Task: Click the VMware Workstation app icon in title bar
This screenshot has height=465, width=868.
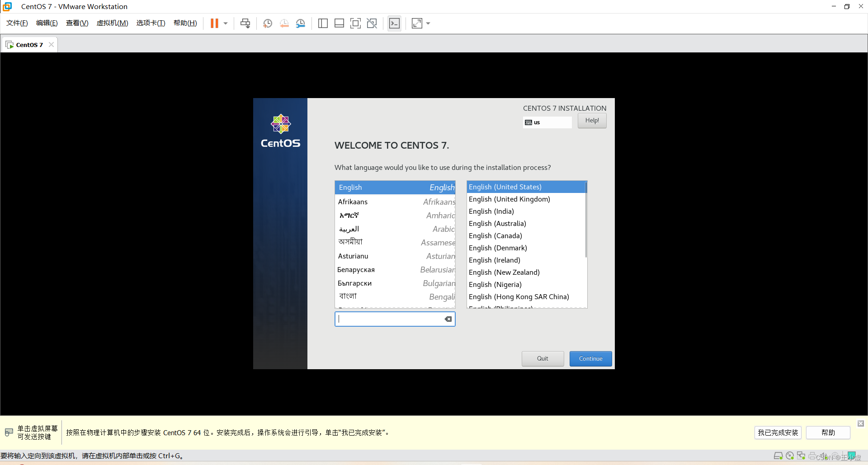Action: [7, 6]
